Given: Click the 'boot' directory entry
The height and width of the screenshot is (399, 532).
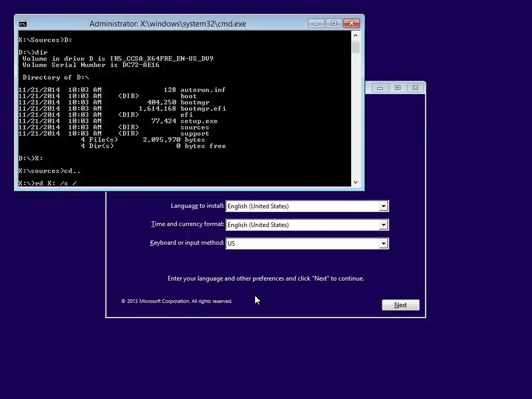Looking at the screenshot, I should coord(188,96).
